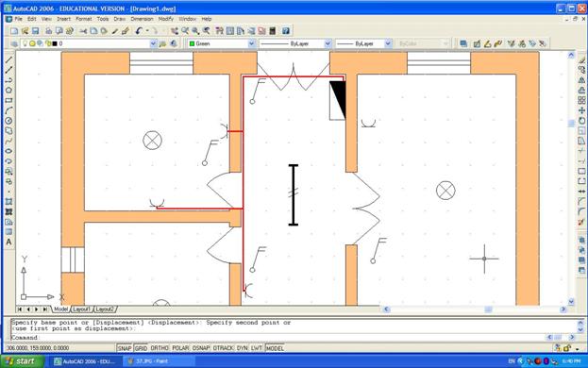Select the Polygon draw tool

8,91
